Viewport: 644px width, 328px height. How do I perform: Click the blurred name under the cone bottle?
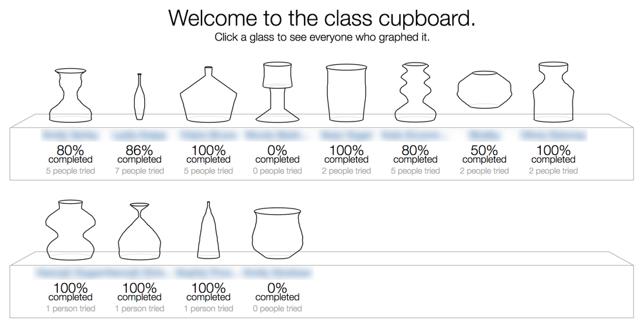pyautogui.click(x=208, y=273)
